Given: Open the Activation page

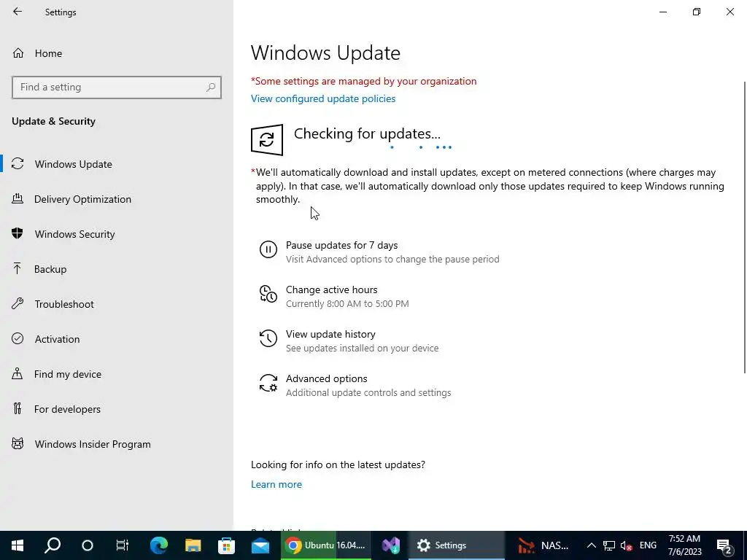Looking at the screenshot, I should tap(117, 339).
